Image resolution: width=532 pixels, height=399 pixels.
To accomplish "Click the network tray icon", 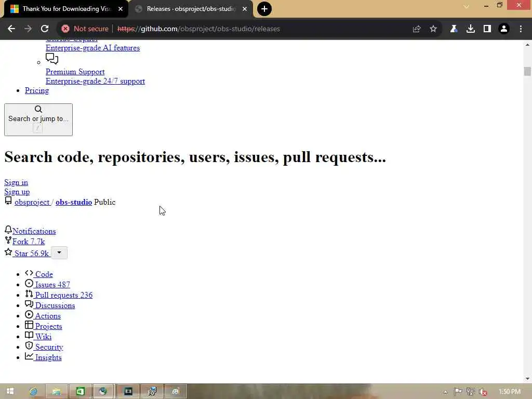I will (471, 392).
